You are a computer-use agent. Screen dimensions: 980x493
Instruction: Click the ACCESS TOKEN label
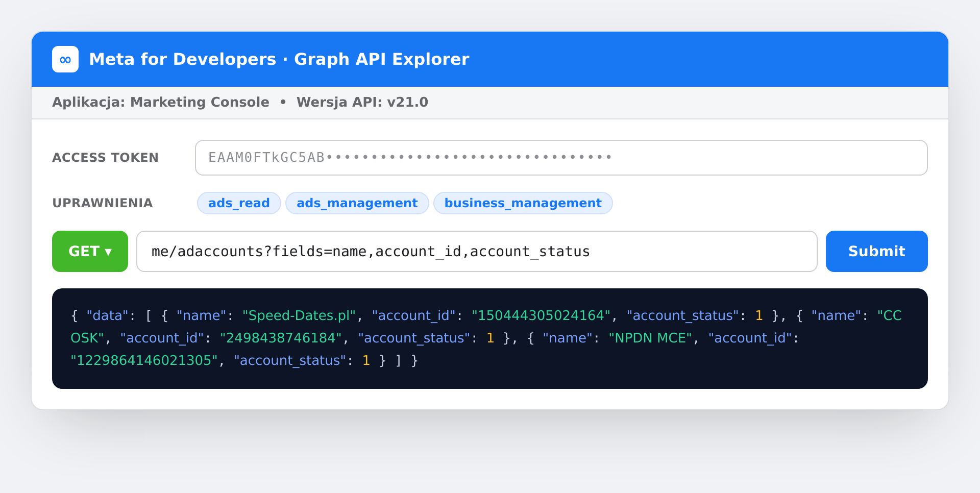click(105, 158)
